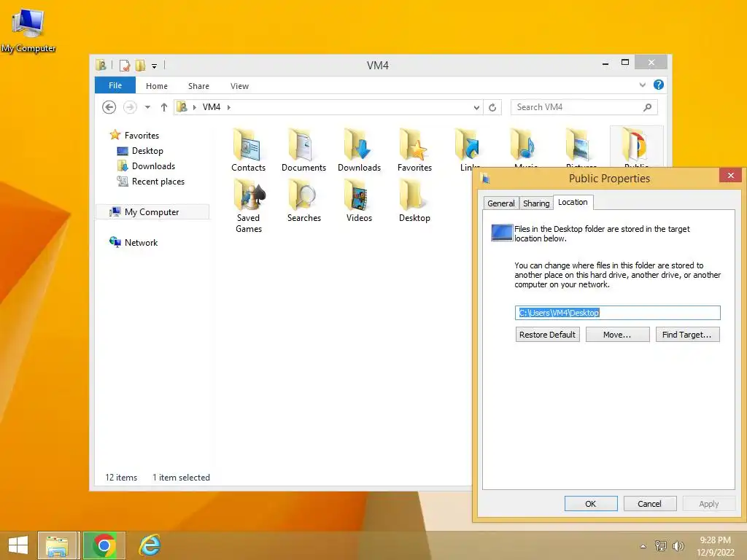Select the Location tab
The width and height of the screenshot is (747, 560).
(x=573, y=203)
